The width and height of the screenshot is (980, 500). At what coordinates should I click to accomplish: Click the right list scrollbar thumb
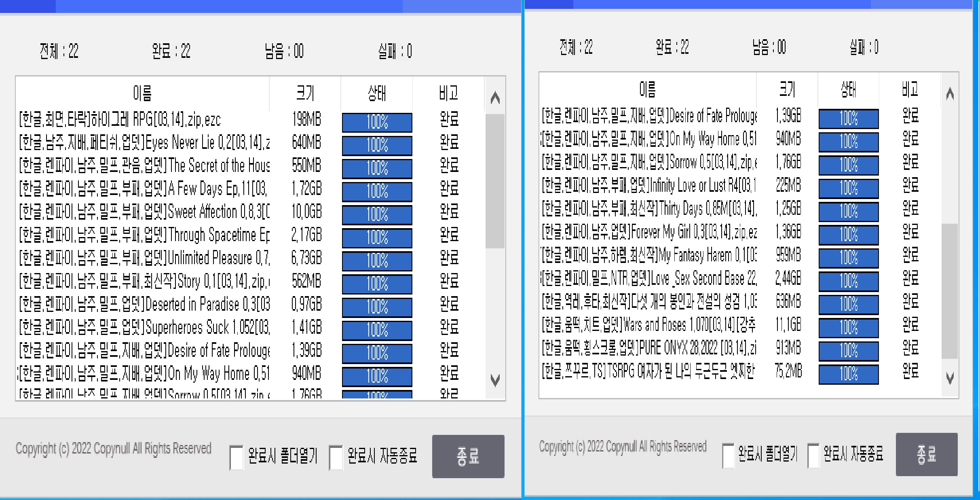click(x=950, y=291)
